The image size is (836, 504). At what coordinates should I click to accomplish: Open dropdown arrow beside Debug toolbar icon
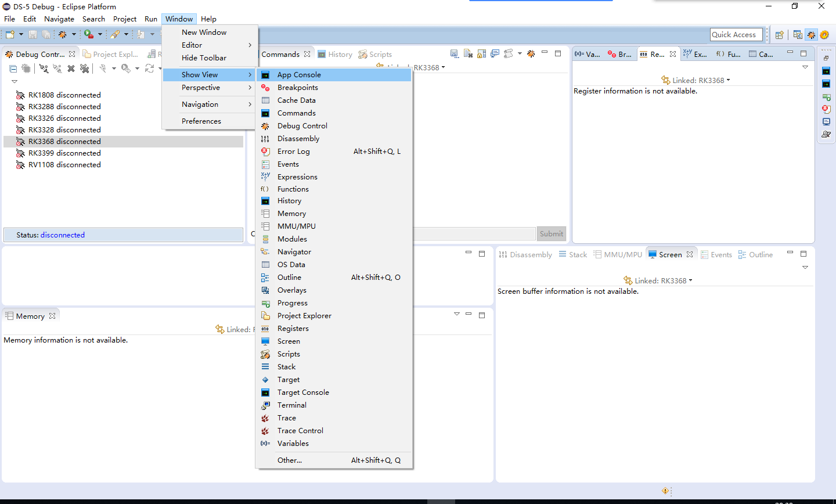[x=74, y=35]
